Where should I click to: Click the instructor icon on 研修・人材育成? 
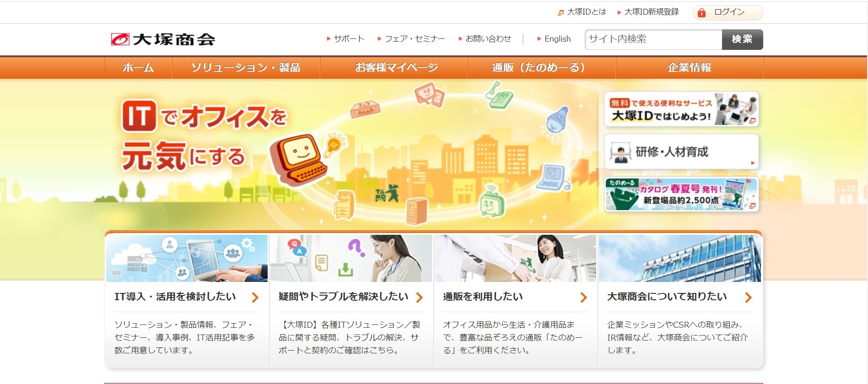coord(621,153)
